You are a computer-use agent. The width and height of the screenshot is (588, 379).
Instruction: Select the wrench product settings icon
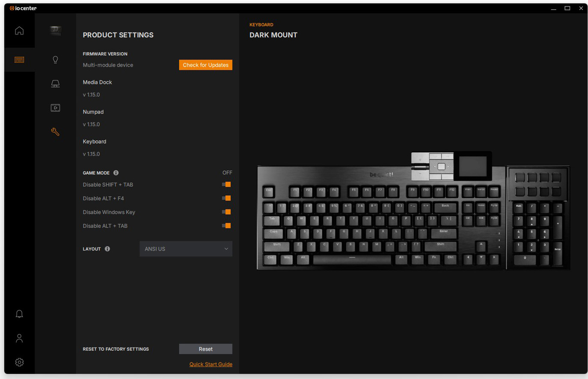[55, 131]
